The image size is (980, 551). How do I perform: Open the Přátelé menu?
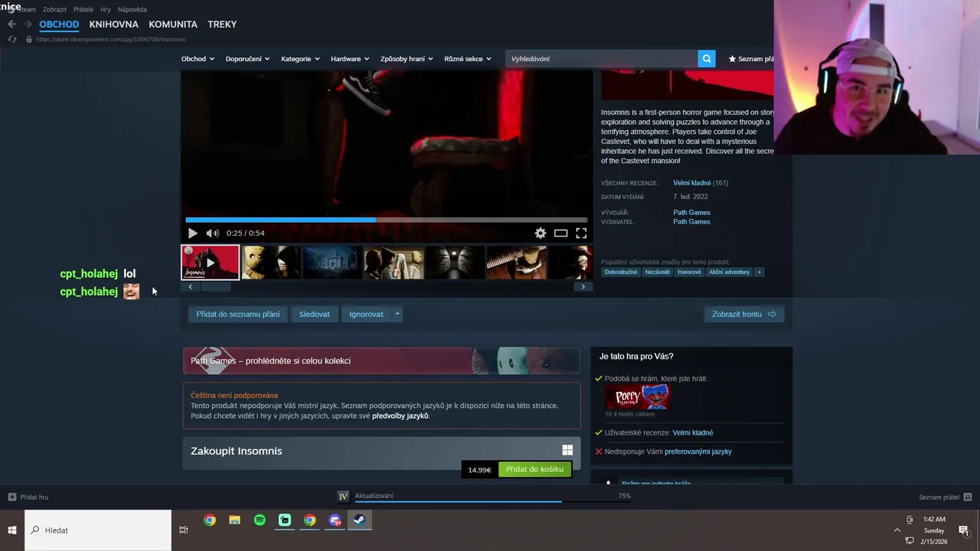pyautogui.click(x=83, y=9)
